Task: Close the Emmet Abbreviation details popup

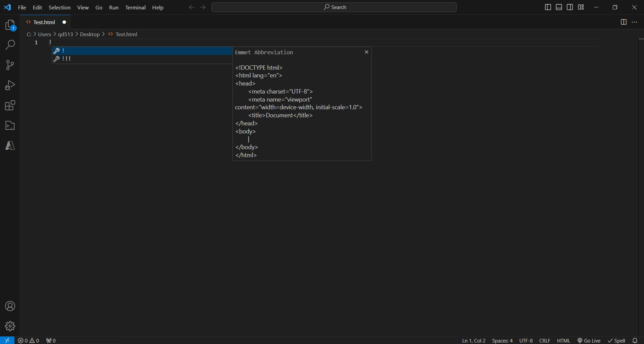Action: [366, 52]
